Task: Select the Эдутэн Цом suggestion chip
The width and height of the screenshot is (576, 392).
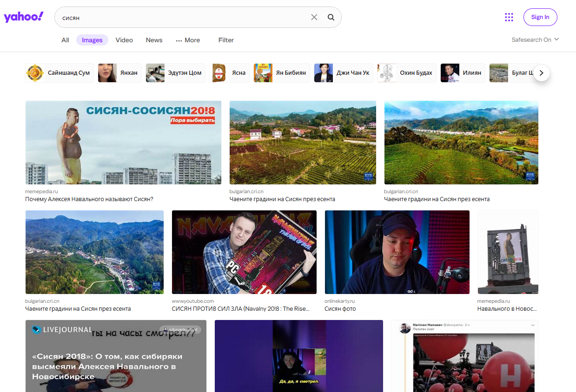Action: [x=175, y=73]
